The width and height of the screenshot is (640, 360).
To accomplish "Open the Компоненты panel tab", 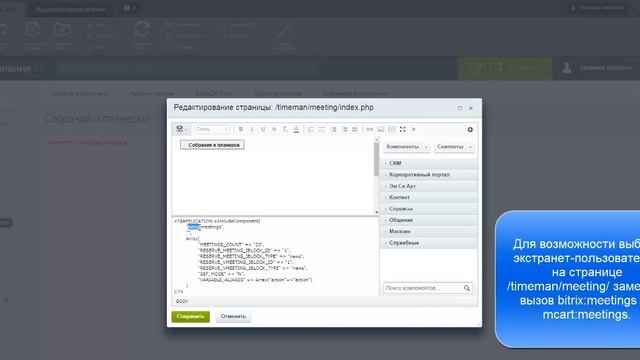I will click(406, 147).
